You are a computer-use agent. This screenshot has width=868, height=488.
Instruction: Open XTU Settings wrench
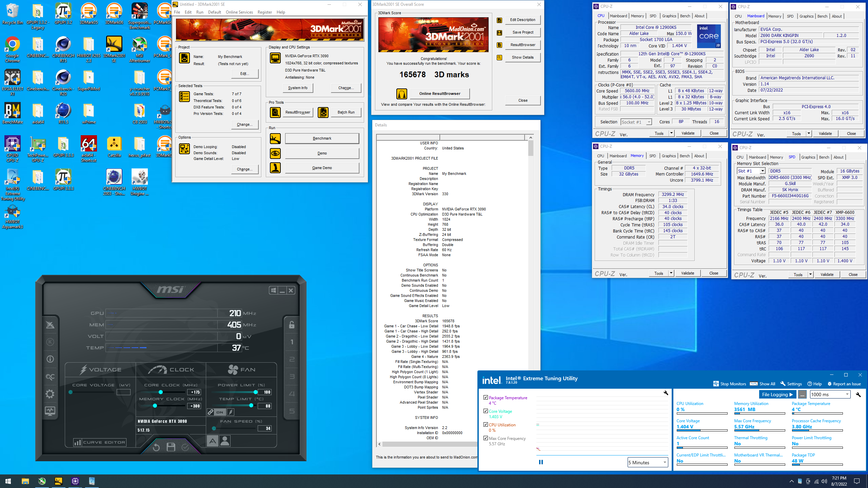791,384
